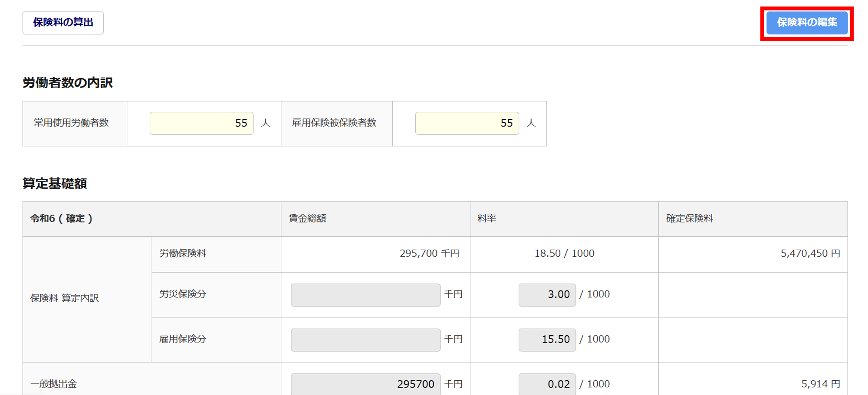Image resolution: width=868 pixels, height=395 pixels.
Task: Click the 一般拠出金 wage field showing 295700
Action: click(x=365, y=384)
